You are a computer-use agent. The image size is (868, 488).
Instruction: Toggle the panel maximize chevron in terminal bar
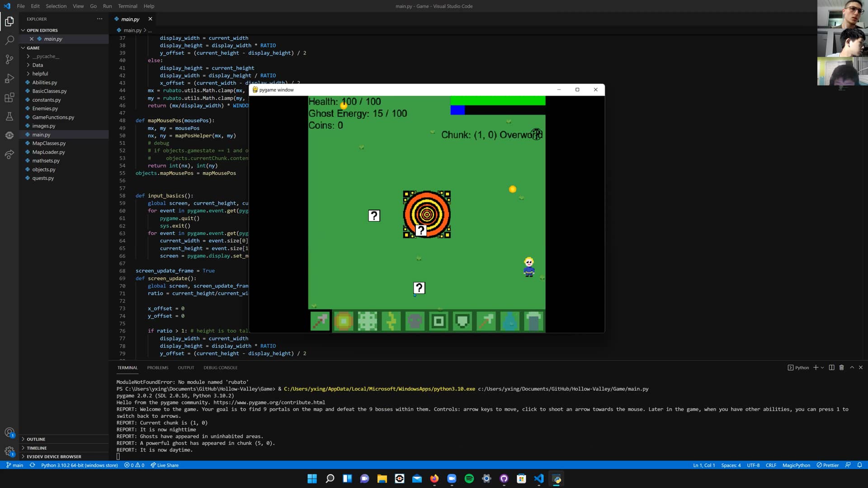(852, 367)
